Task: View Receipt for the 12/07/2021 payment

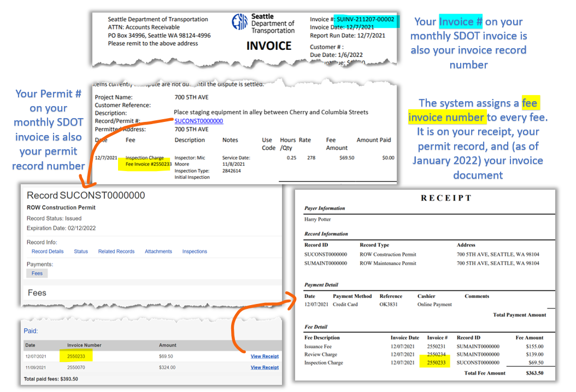Action: pos(265,356)
